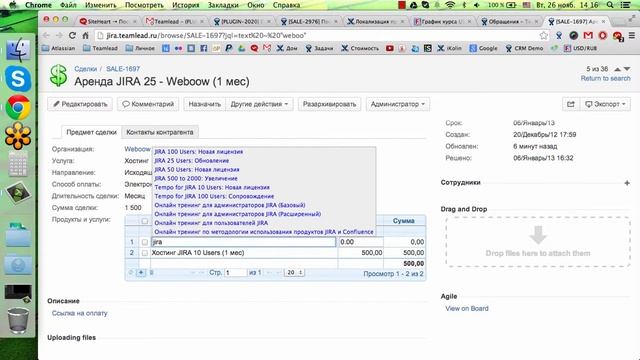
Task: Open the Ссылка на оплату link
Action: click(80, 313)
